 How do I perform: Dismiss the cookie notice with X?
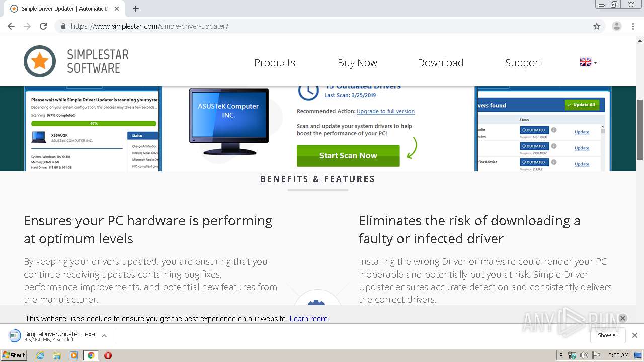tap(622, 318)
